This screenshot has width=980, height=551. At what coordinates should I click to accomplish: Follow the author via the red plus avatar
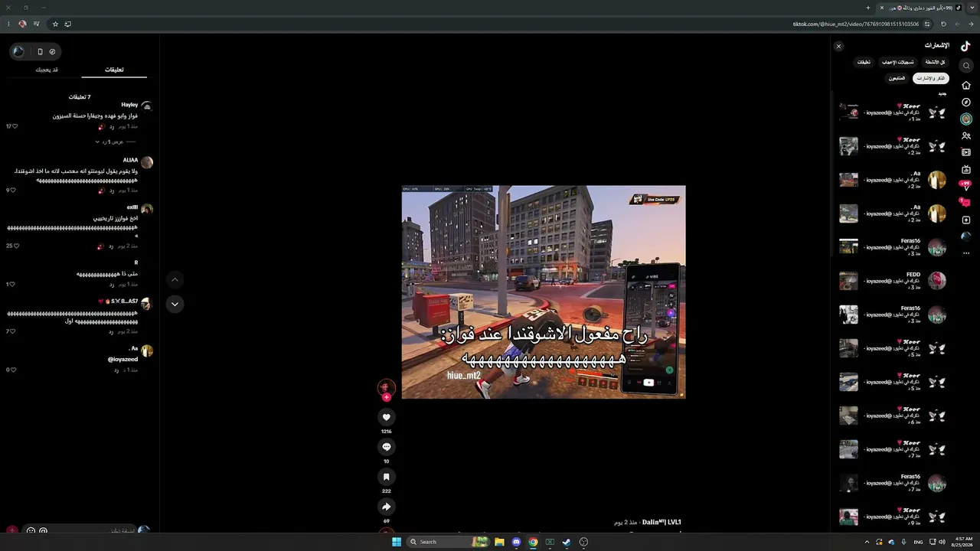386,397
